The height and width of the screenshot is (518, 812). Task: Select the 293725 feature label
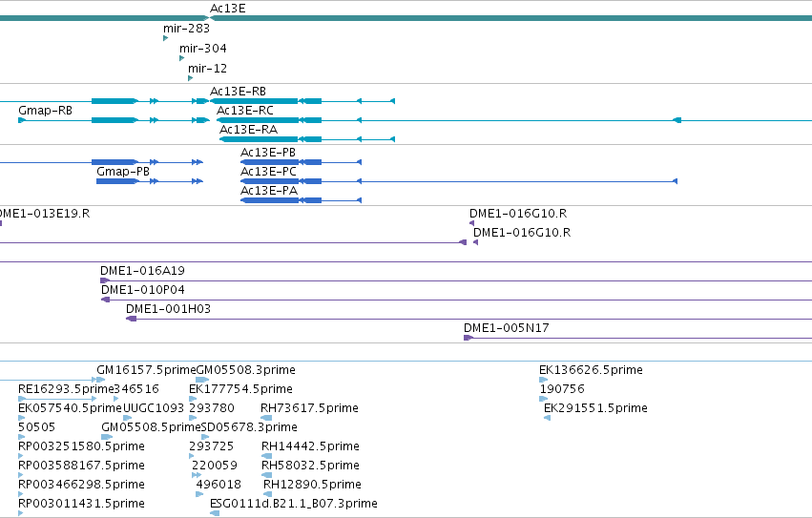pos(211,446)
